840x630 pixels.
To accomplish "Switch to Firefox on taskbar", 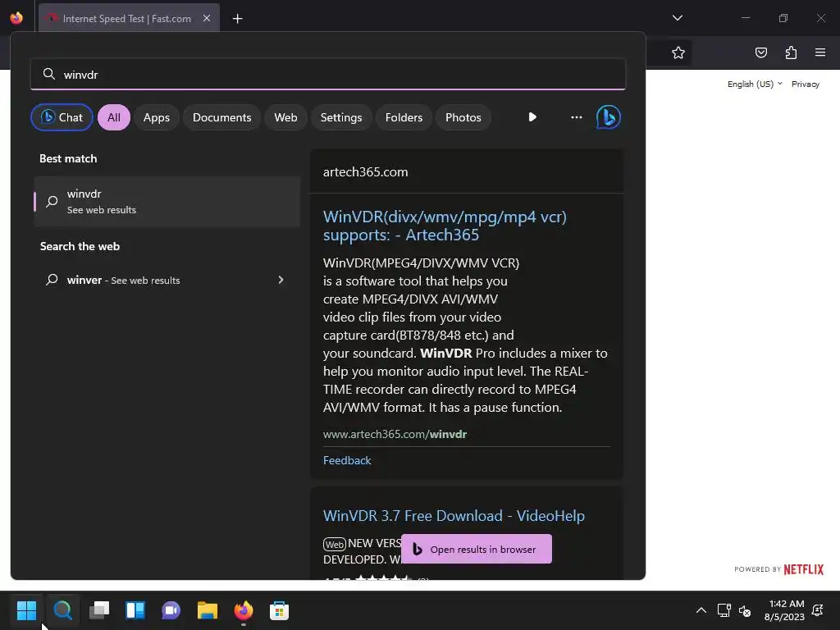I will click(x=243, y=610).
